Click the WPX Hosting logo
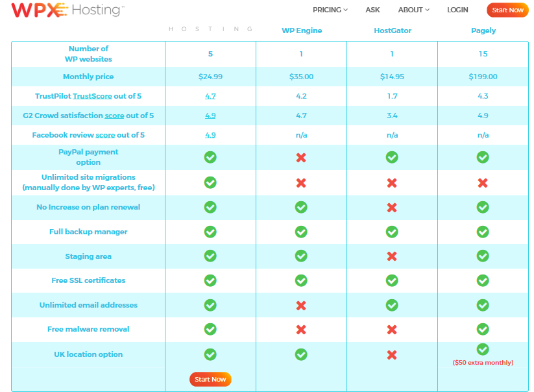Screen dimensions: 534x392 [67, 10]
